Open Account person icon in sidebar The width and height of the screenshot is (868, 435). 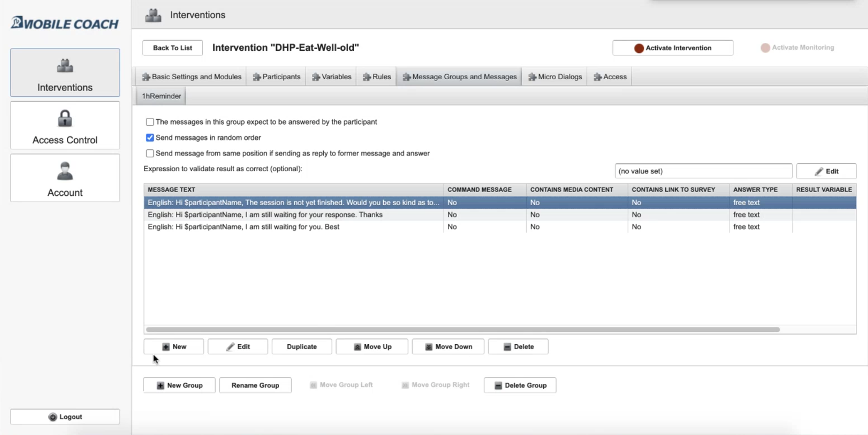pos(65,171)
